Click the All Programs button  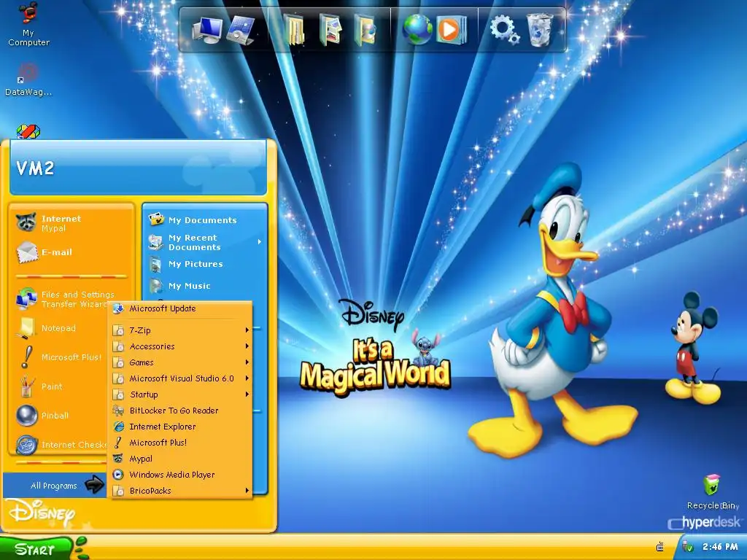(55, 485)
